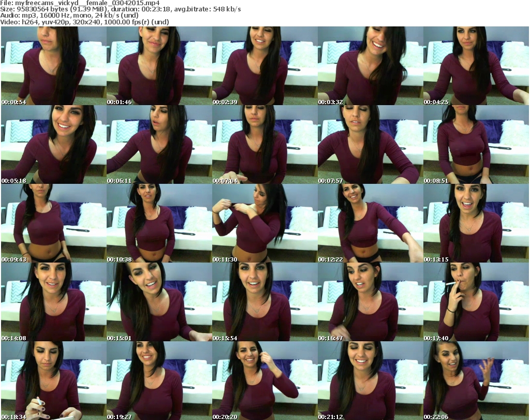This screenshot has width=530, height=420.
Task: Open the last frame at 00:22:06
Action: (476, 381)
